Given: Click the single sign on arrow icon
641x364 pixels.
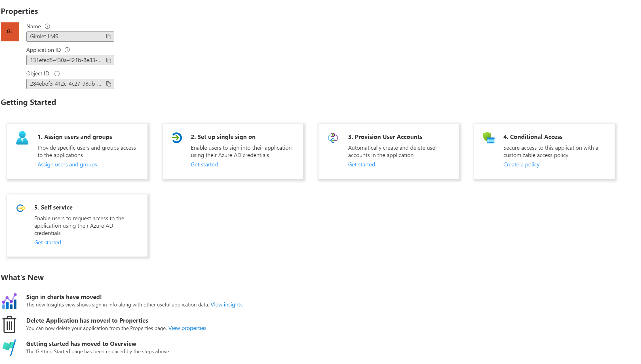Looking at the screenshot, I should (177, 138).
